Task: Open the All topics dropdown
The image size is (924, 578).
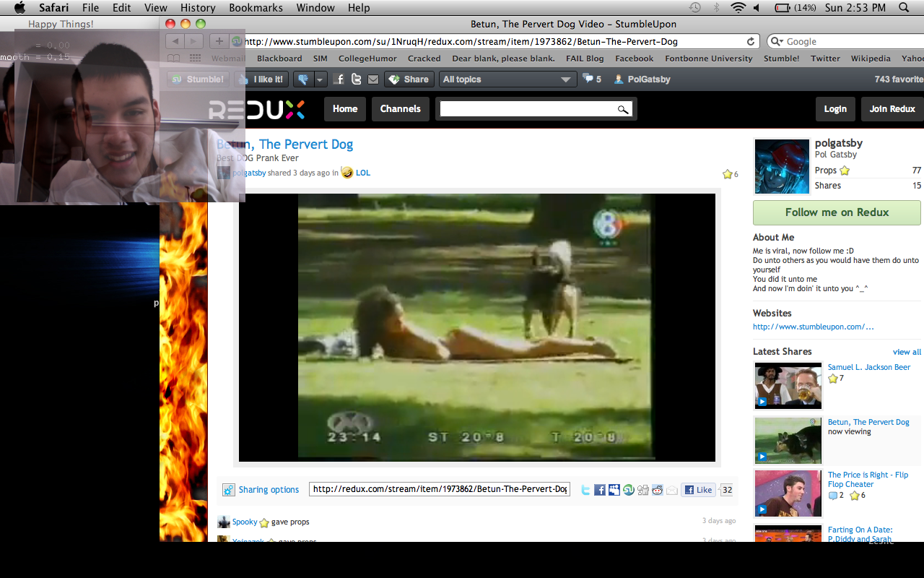Action: [507, 79]
